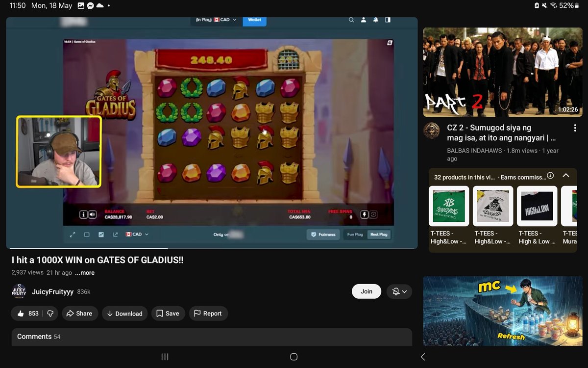Viewport: 588px width, 368px height.
Task: Open the JuicyFruityyy channel name link
Action: (52, 291)
